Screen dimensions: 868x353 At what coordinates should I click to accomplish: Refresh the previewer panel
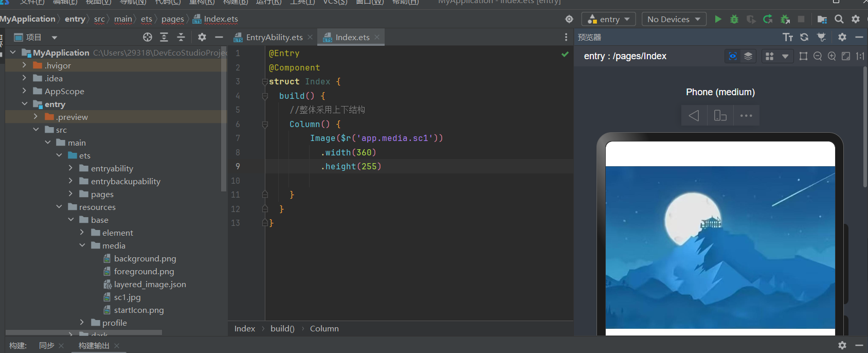tap(804, 37)
